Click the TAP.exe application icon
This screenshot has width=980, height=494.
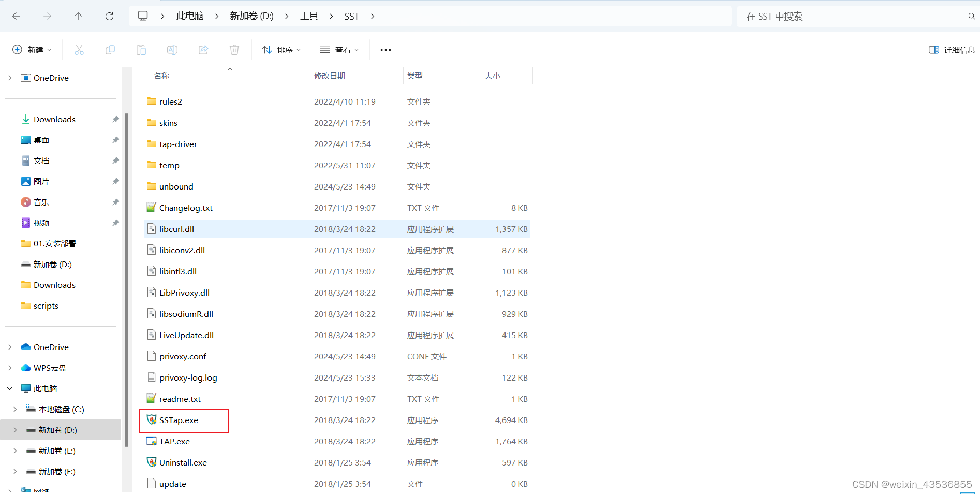point(152,441)
